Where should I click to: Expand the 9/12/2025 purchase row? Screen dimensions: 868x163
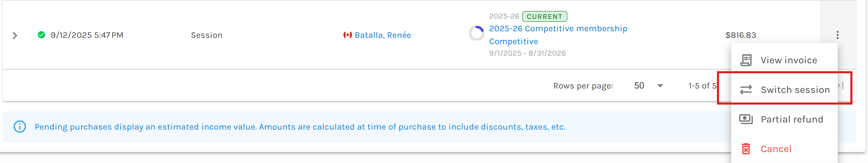pyautogui.click(x=15, y=35)
